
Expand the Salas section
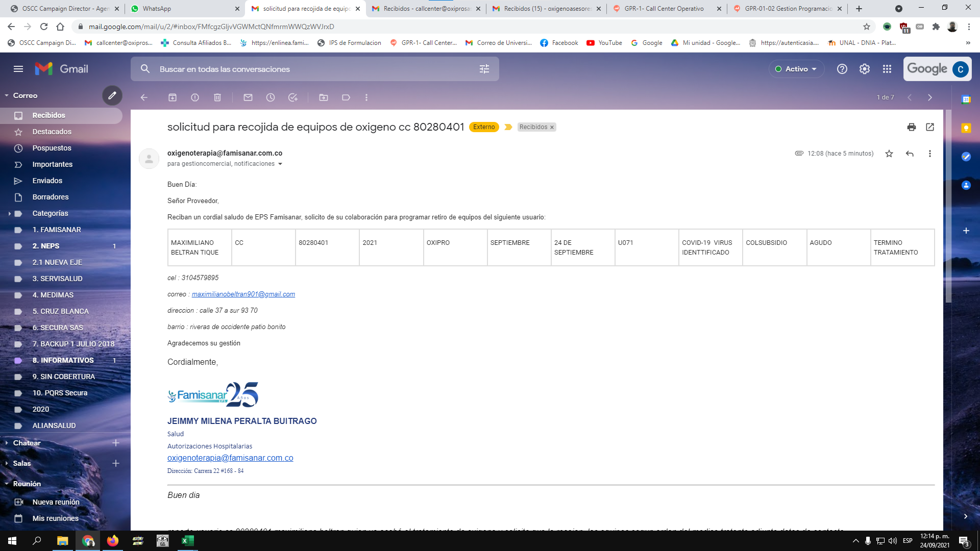pos(7,463)
